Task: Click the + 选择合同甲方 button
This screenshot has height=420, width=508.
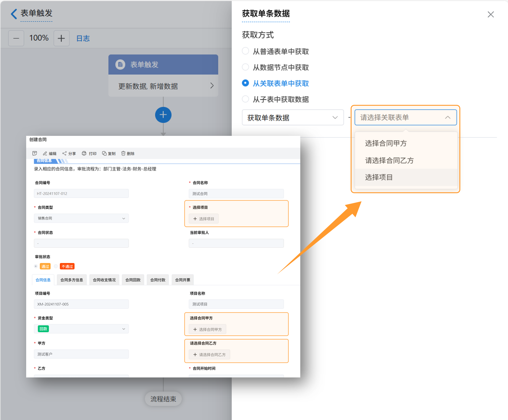Action: pos(207,329)
